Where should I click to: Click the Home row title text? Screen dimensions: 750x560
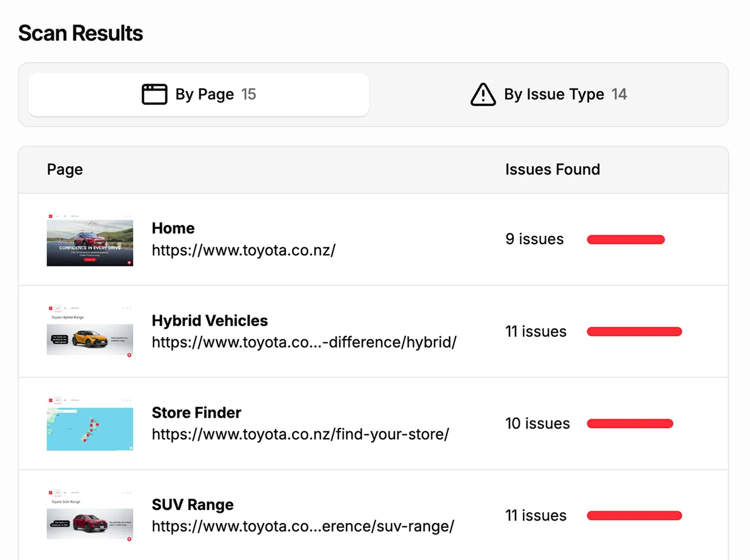click(173, 228)
